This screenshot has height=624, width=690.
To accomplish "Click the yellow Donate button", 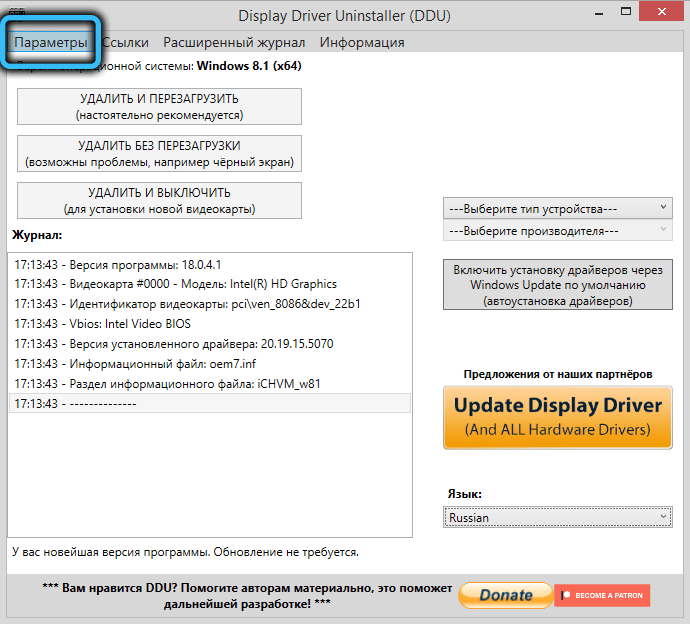I will tap(505, 595).
